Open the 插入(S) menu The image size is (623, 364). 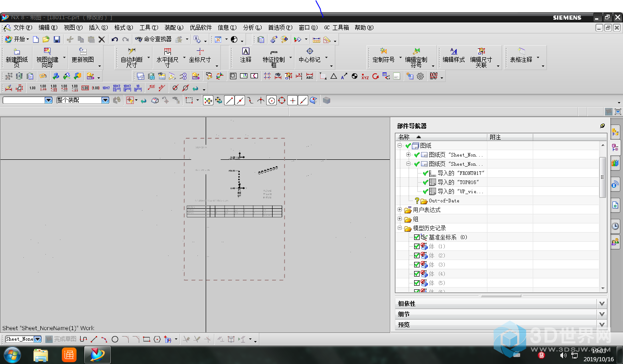(x=98, y=27)
